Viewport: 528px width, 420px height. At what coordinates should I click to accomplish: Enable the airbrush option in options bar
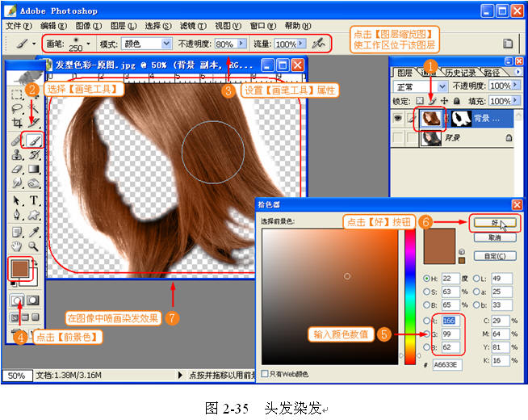(x=318, y=44)
